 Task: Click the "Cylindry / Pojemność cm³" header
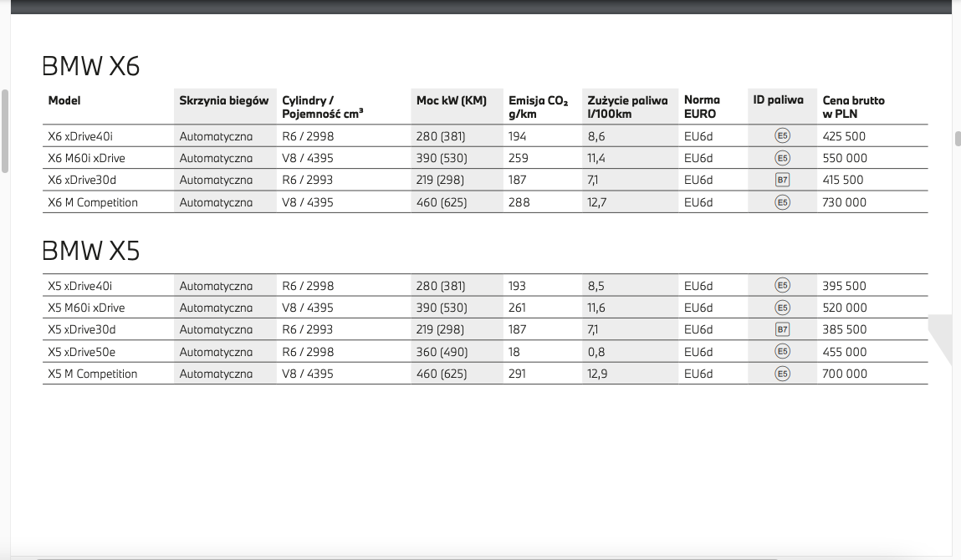click(322, 107)
